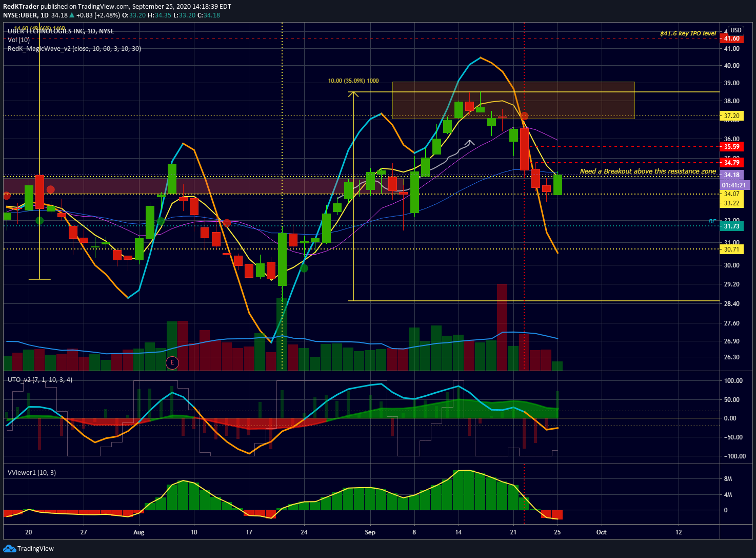Click the 100.00 value on UTO scale
The width and height of the screenshot is (756, 558).
[733, 381]
